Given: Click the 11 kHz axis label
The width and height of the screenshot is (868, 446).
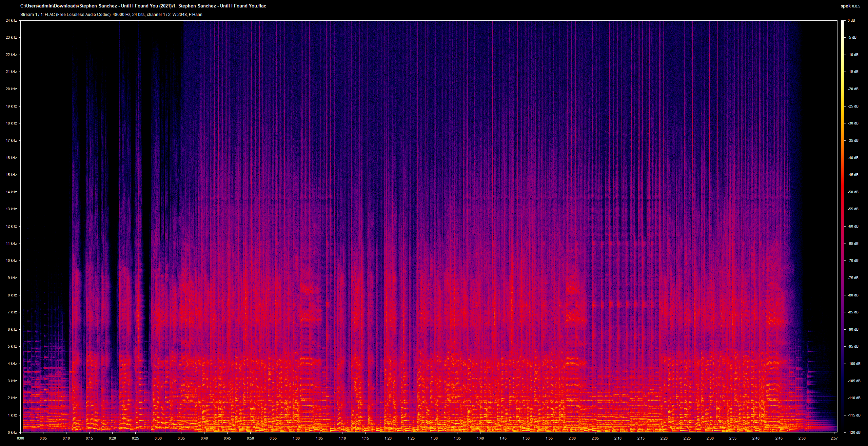Looking at the screenshot, I should pos(11,244).
